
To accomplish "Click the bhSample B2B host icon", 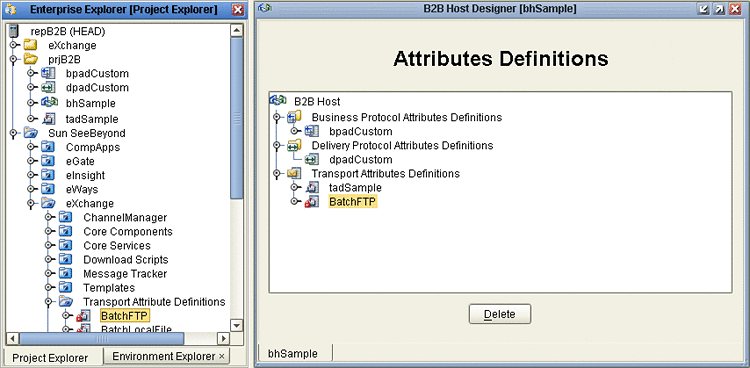I will (49, 102).
